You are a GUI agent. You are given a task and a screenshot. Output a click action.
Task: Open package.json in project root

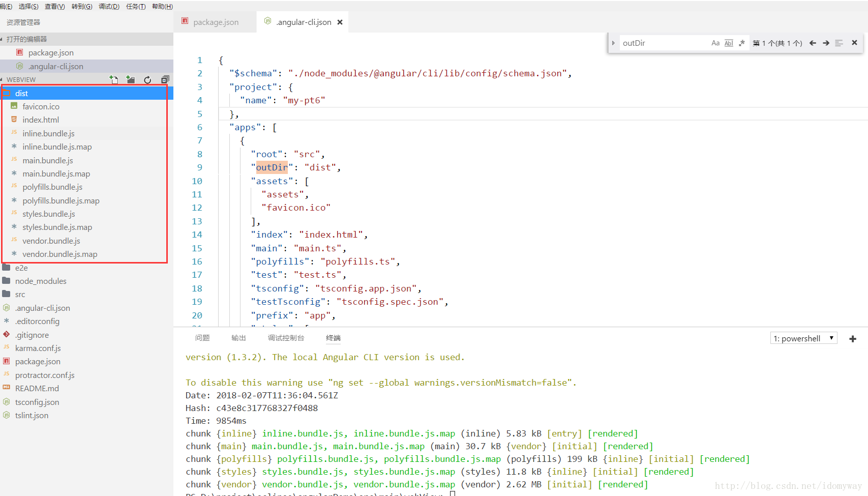tap(86, 361)
